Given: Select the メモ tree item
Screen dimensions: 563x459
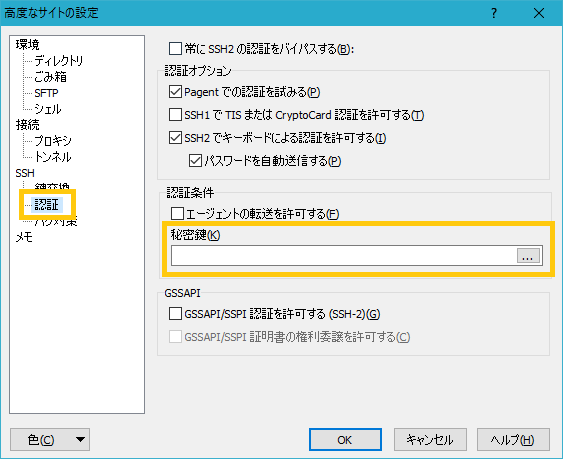Looking at the screenshot, I should tap(24, 237).
